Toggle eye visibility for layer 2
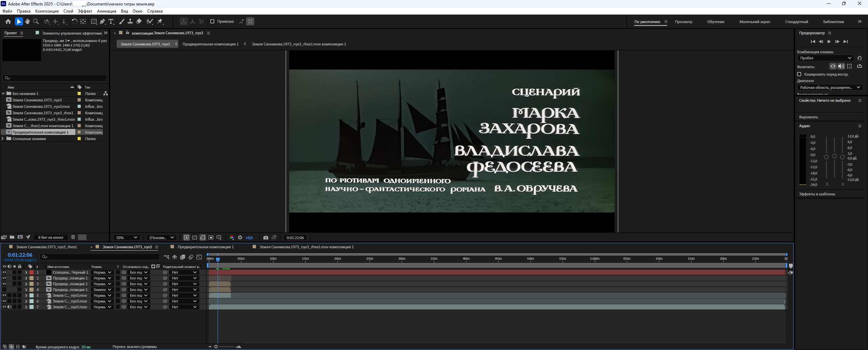Viewport: 868px width, 350px height. [4, 278]
